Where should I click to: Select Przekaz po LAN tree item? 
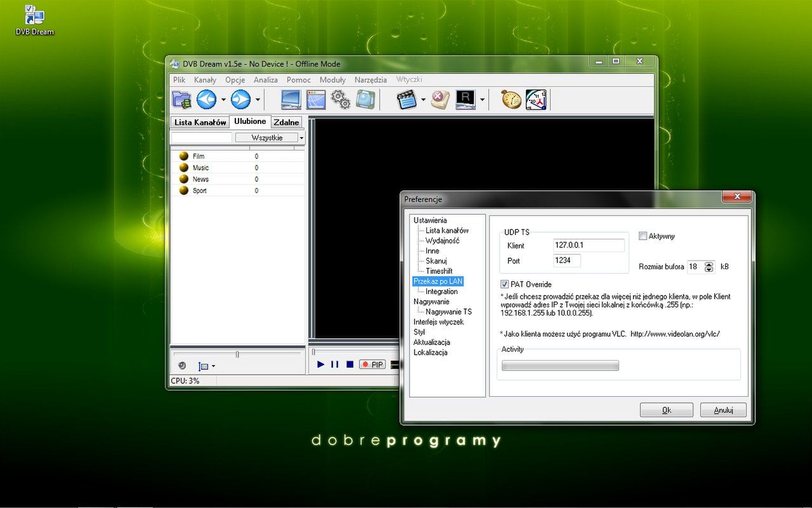pos(438,281)
